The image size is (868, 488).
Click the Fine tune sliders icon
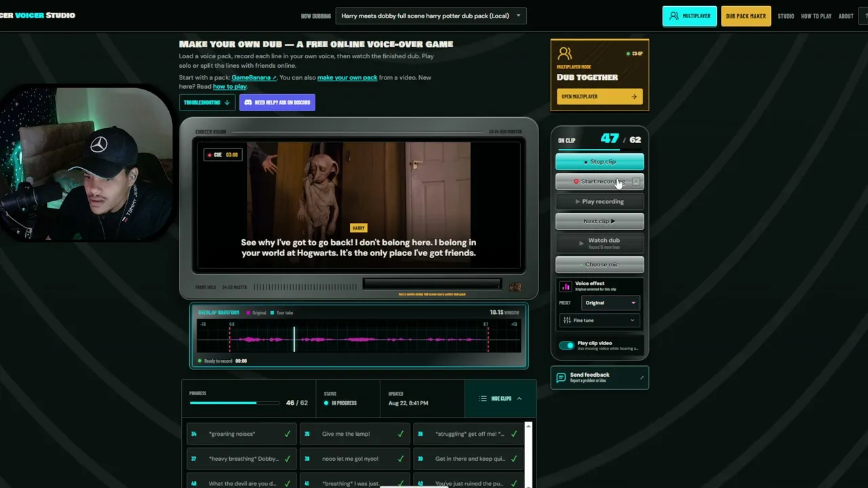[567, 321]
